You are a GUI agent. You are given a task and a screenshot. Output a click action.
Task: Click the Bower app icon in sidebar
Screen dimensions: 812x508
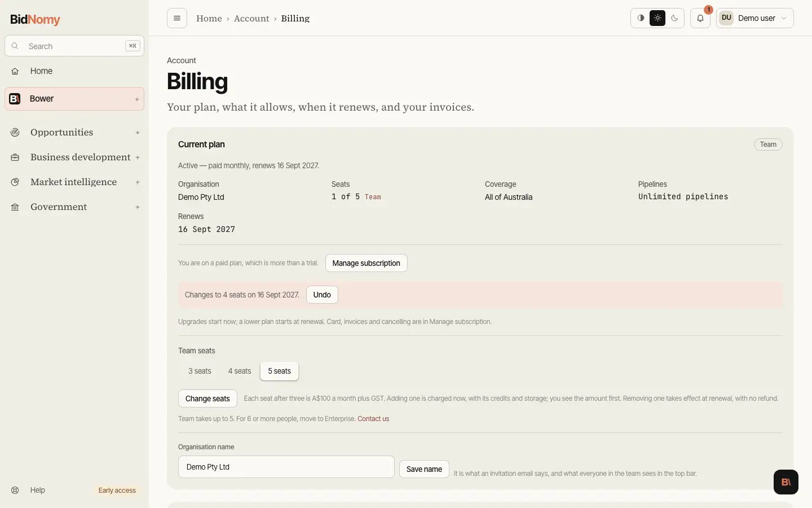point(15,99)
